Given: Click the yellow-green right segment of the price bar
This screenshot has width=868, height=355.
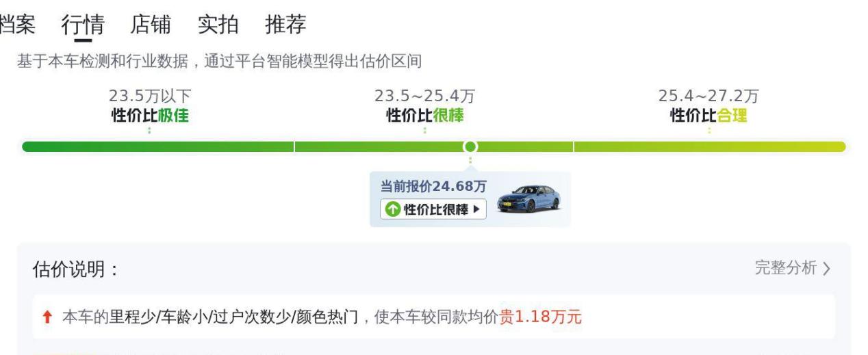Looking at the screenshot, I should tap(709, 146).
